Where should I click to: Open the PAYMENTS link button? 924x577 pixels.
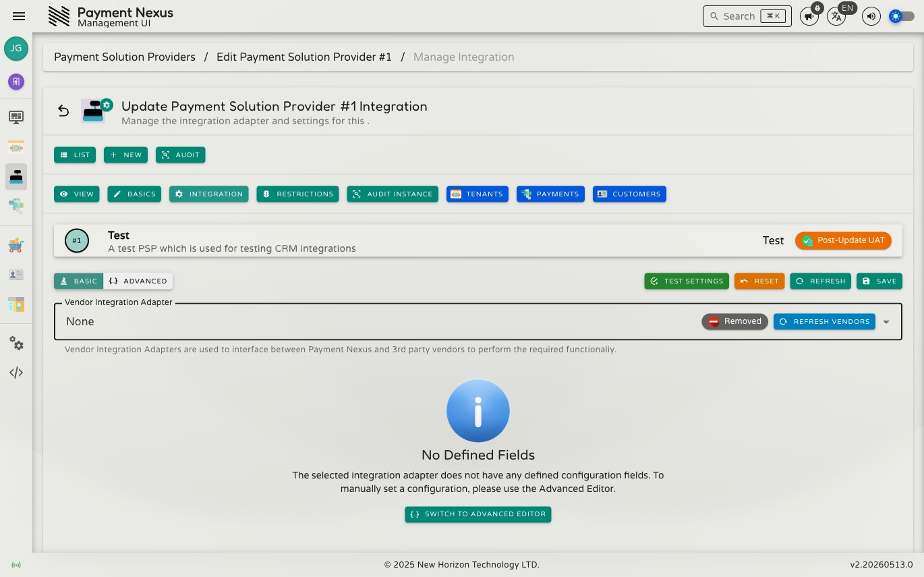point(550,194)
